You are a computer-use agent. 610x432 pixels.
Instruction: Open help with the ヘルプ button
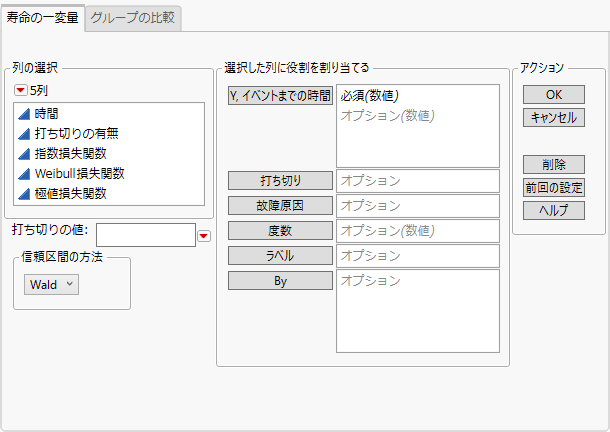coord(553,210)
